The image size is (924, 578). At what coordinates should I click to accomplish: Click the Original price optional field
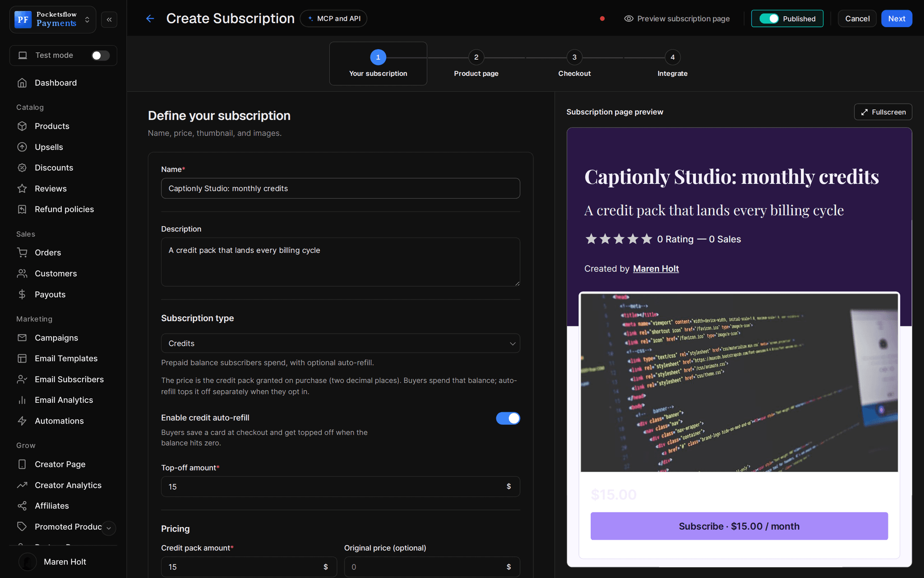(x=432, y=567)
